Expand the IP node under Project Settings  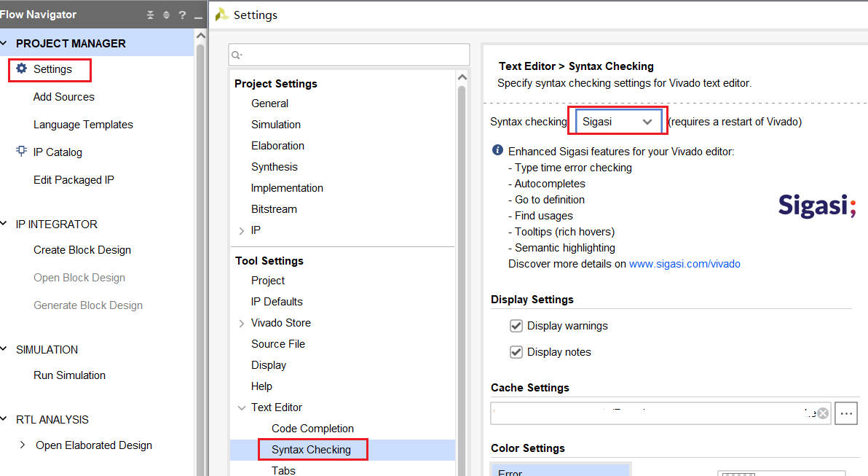click(241, 230)
